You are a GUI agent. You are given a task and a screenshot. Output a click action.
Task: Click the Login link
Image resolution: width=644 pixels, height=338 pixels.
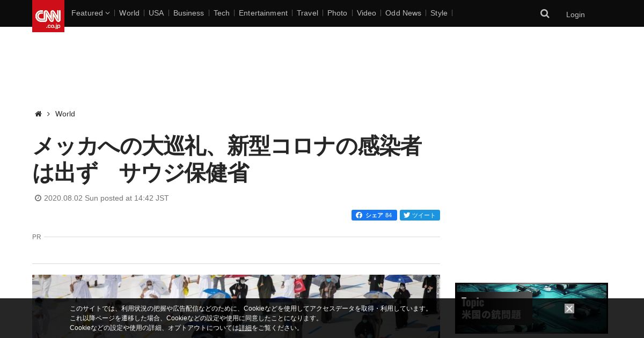click(x=575, y=14)
